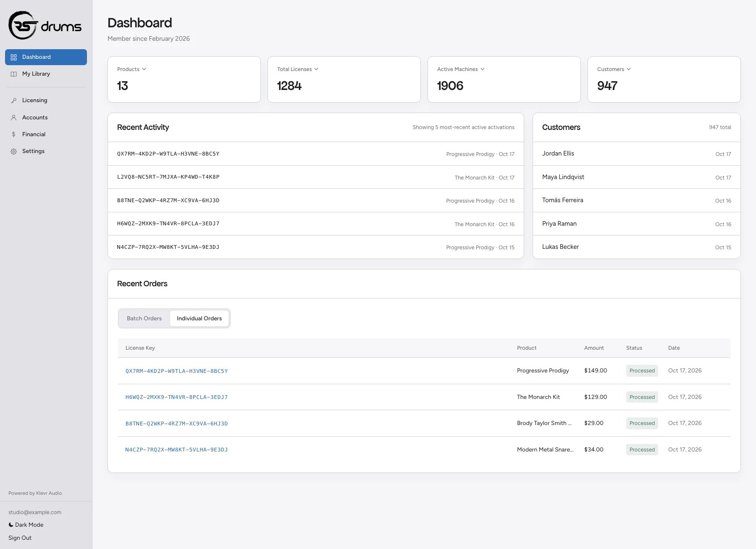Screen dimensions: 756x549
Task: Open license key N4CZP-7RQ2X order link
Action: point(176,449)
